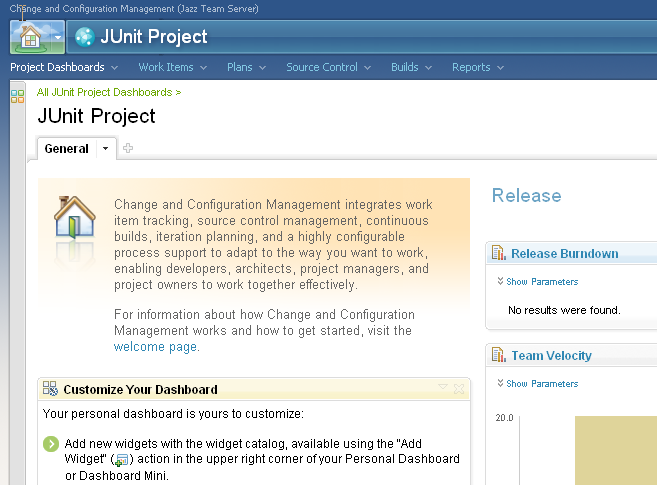Click the JUnit Project globe icon
This screenshot has width=657, height=485.
(85, 37)
